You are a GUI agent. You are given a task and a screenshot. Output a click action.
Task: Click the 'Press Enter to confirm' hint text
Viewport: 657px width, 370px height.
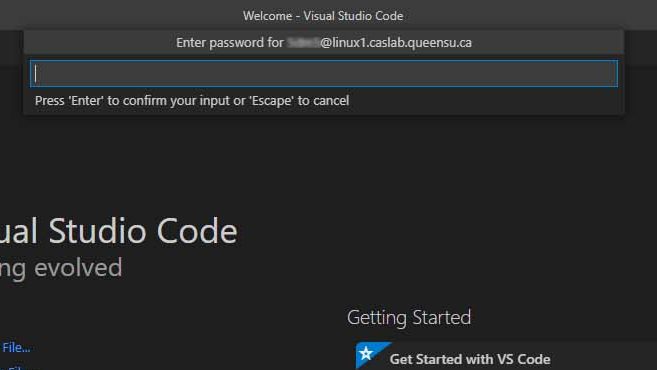pyautogui.click(x=192, y=101)
